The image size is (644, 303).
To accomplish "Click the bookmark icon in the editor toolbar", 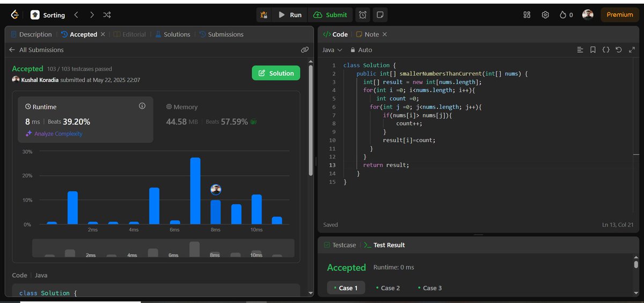I will [x=593, y=50].
